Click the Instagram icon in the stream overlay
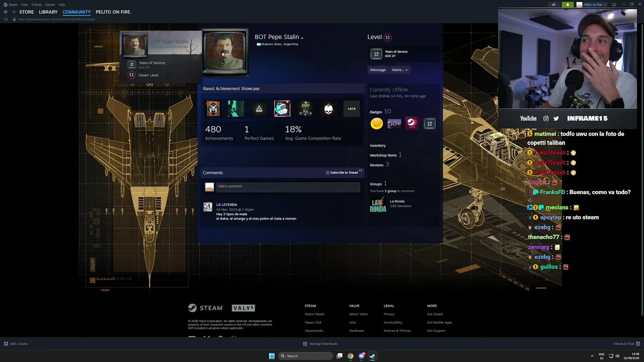 click(546, 119)
